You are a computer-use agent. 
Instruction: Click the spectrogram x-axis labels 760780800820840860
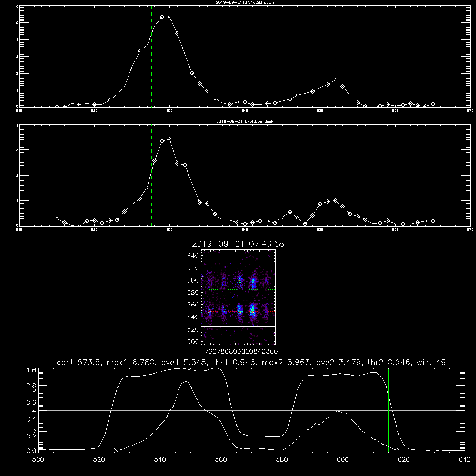241,352
